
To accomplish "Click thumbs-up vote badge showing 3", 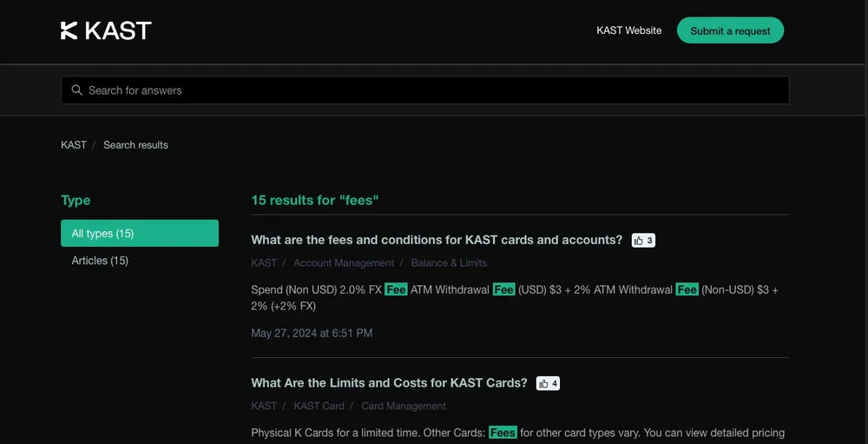I will 643,241.
